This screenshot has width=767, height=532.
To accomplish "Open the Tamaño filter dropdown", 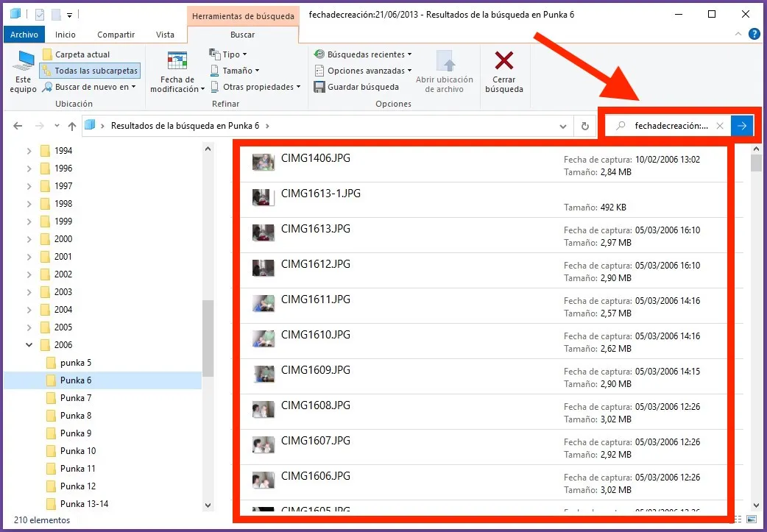I will point(236,71).
